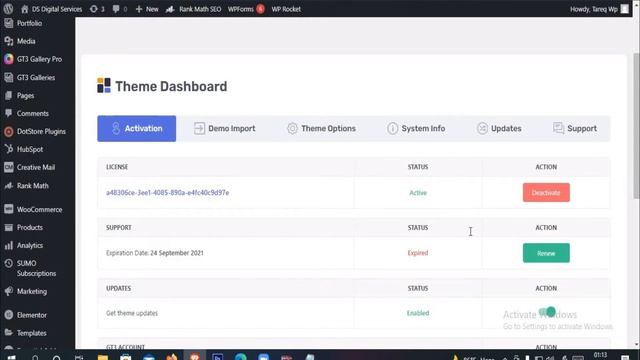Open Windows search on the taskbar
The height and width of the screenshot is (360, 640).
(35, 357)
